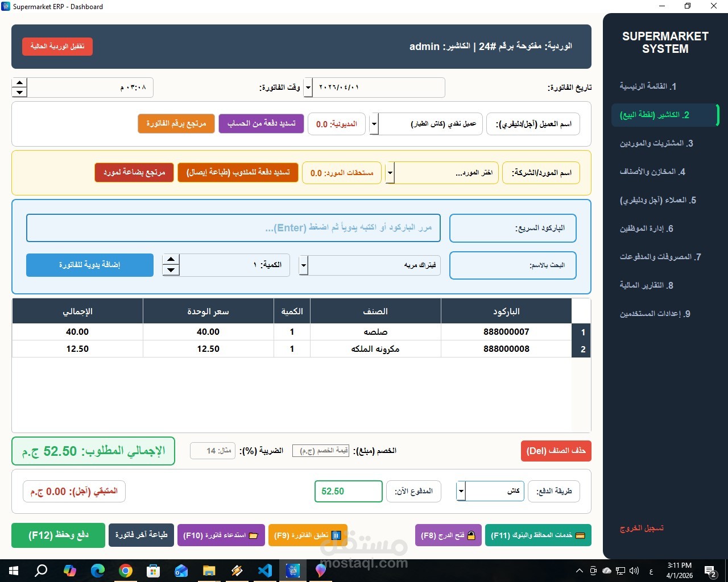Click the Windows Start icon
Screen dimensions: 728x582
(13, 571)
